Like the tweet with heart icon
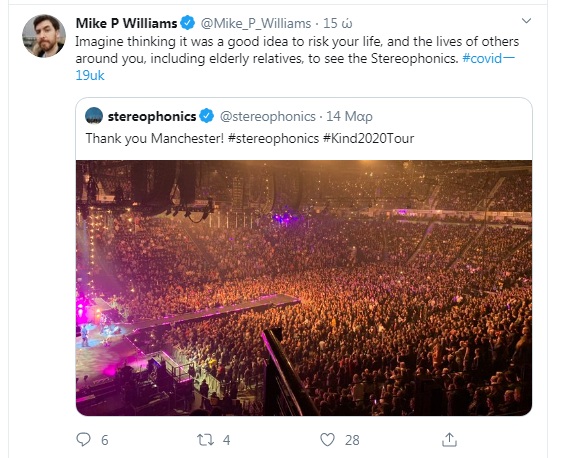Image resolution: width=561 pixels, height=458 pixels. pos(327,439)
